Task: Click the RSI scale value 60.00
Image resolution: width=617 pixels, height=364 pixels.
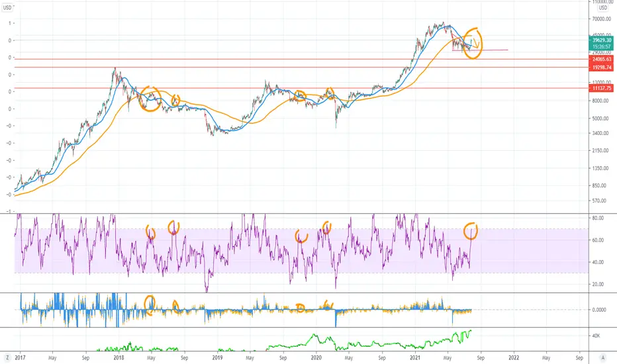Action: click(598, 240)
